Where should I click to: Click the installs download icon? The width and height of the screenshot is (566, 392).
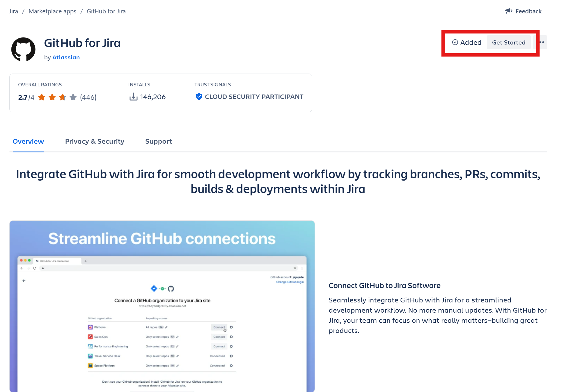tap(133, 97)
